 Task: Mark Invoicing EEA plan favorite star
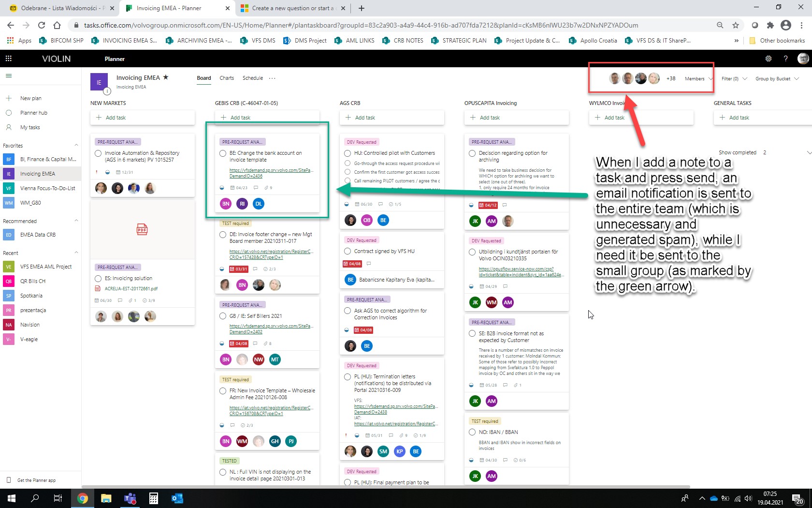pos(166,77)
